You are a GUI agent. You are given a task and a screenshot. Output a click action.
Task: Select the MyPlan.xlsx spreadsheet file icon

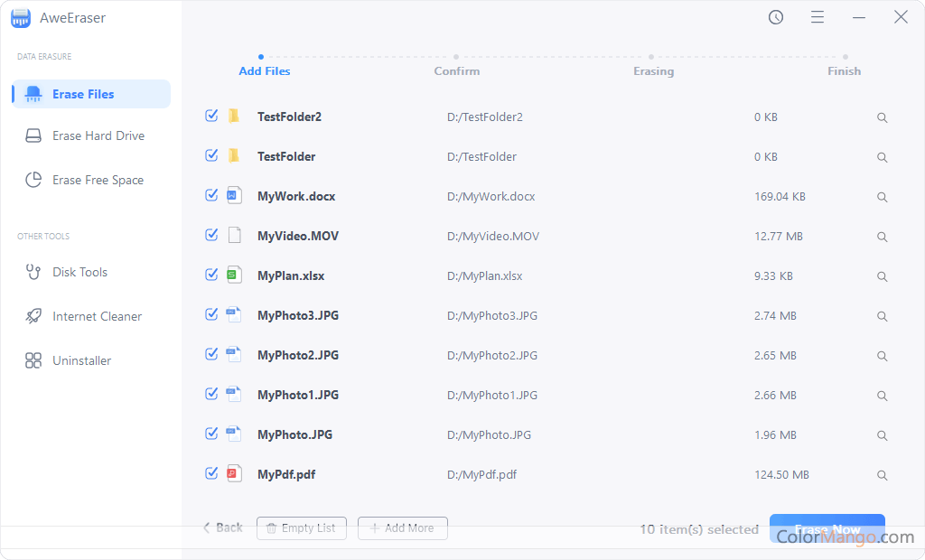(x=234, y=275)
